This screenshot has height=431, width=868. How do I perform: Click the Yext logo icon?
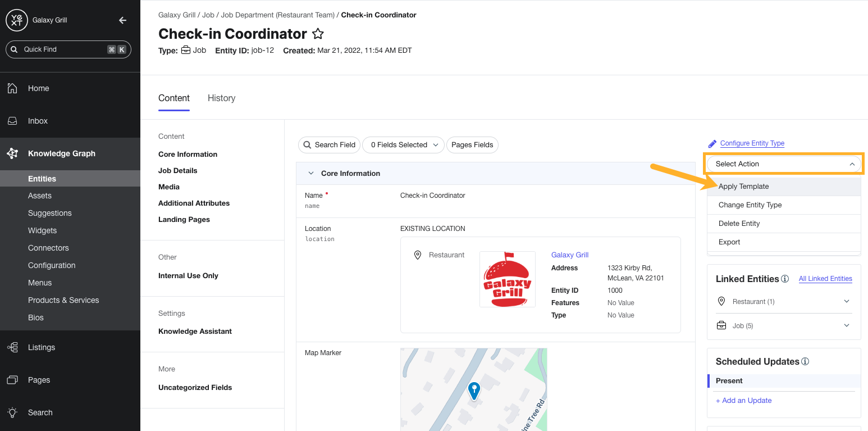coord(16,20)
